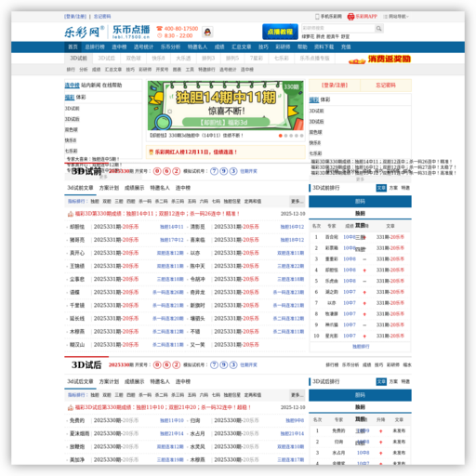Click expert name 真开心
The image size is (476, 476).
point(77,253)
